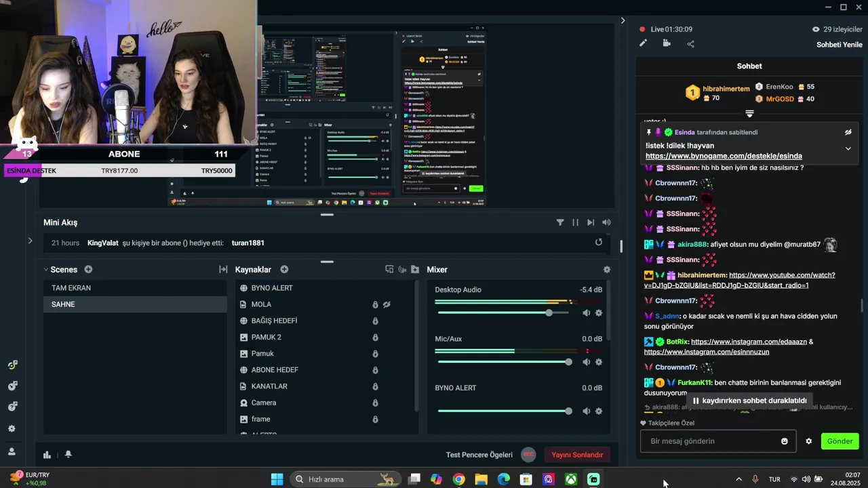Select the frame source row

click(x=324, y=419)
